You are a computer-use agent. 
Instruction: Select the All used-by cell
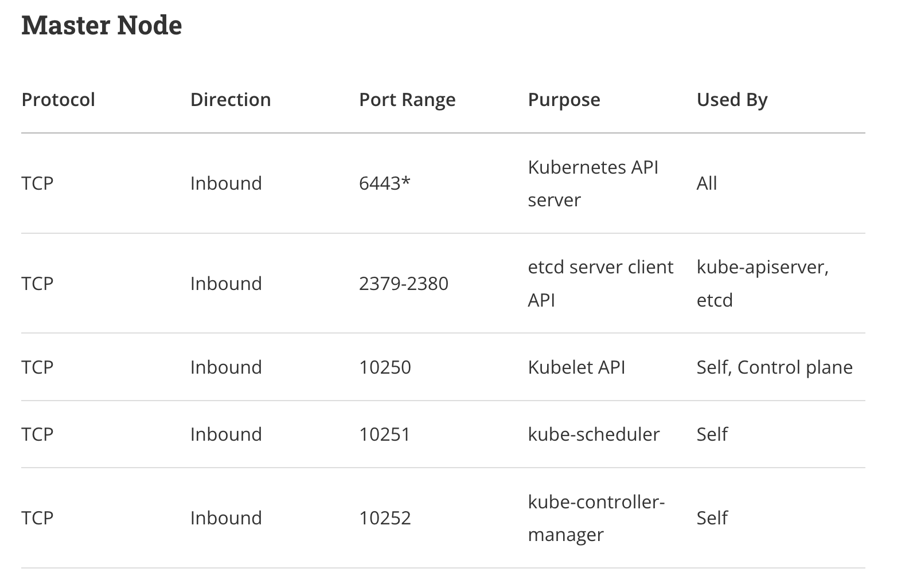coord(707,183)
